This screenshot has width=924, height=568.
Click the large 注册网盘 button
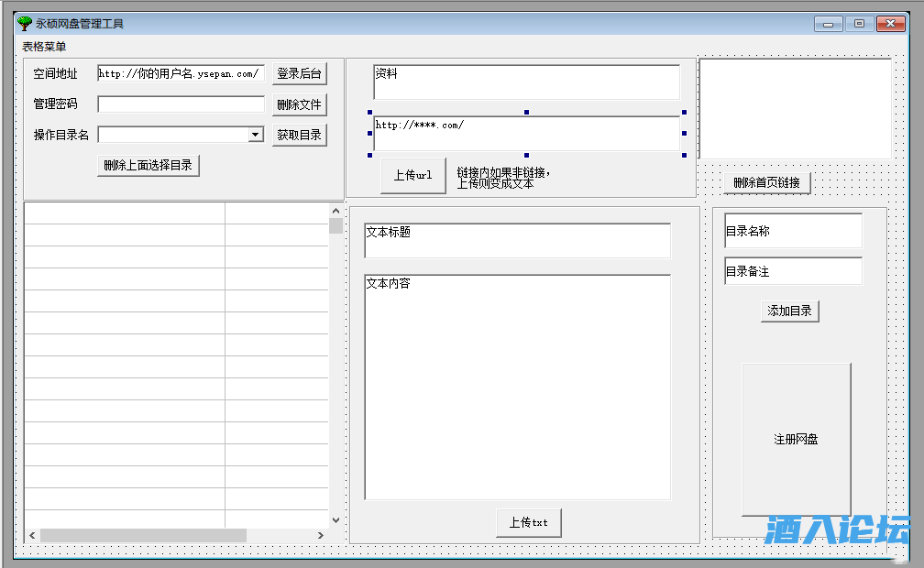pos(797,439)
